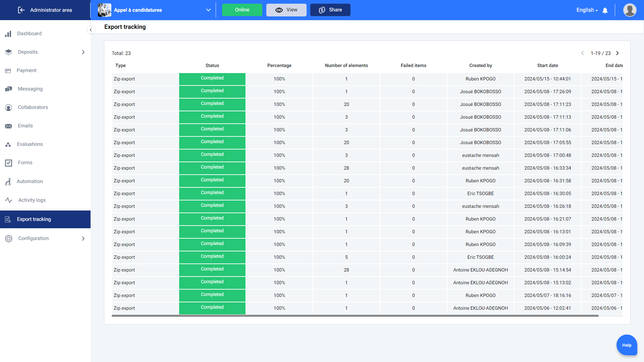Click start date 2024/05/08 - 17:26:09
This screenshot has height=362, width=644.
(x=547, y=92)
